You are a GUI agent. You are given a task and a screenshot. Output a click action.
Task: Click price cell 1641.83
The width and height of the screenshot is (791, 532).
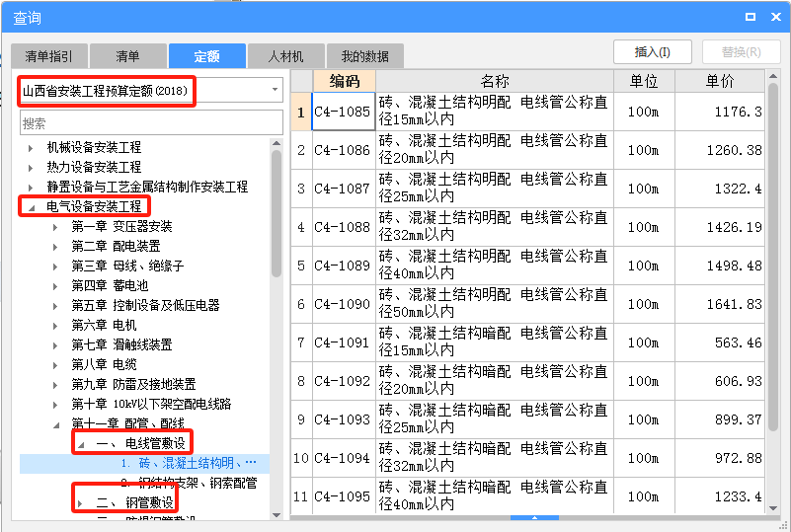tap(719, 304)
